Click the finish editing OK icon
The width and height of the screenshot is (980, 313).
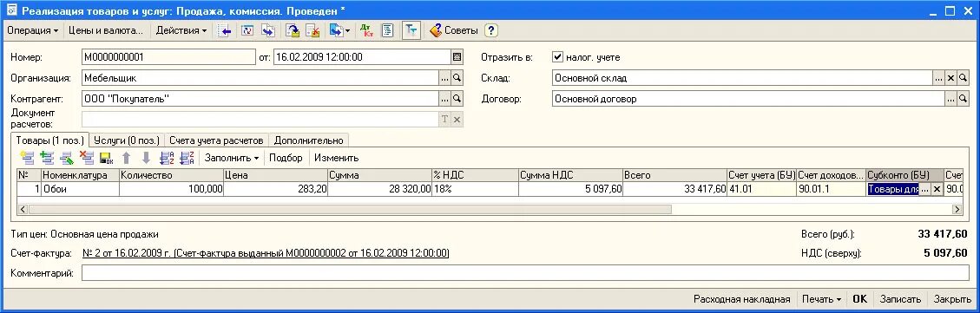(106, 158)
